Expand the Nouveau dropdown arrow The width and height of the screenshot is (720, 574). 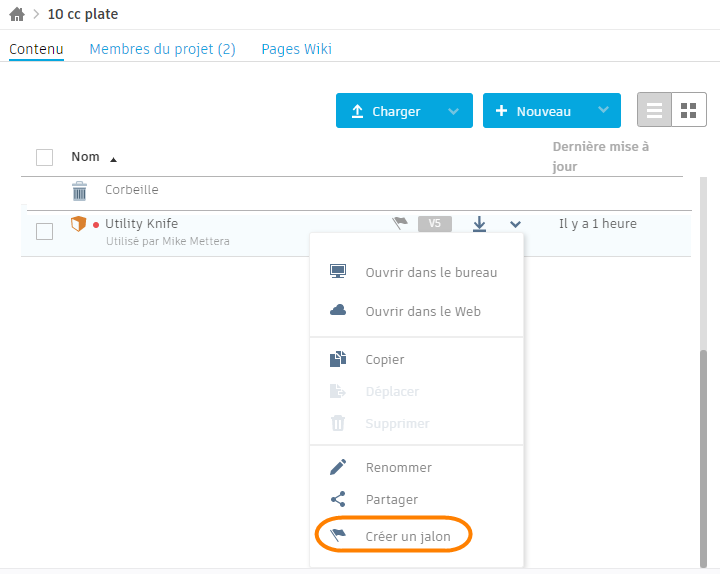coord(603,110)
